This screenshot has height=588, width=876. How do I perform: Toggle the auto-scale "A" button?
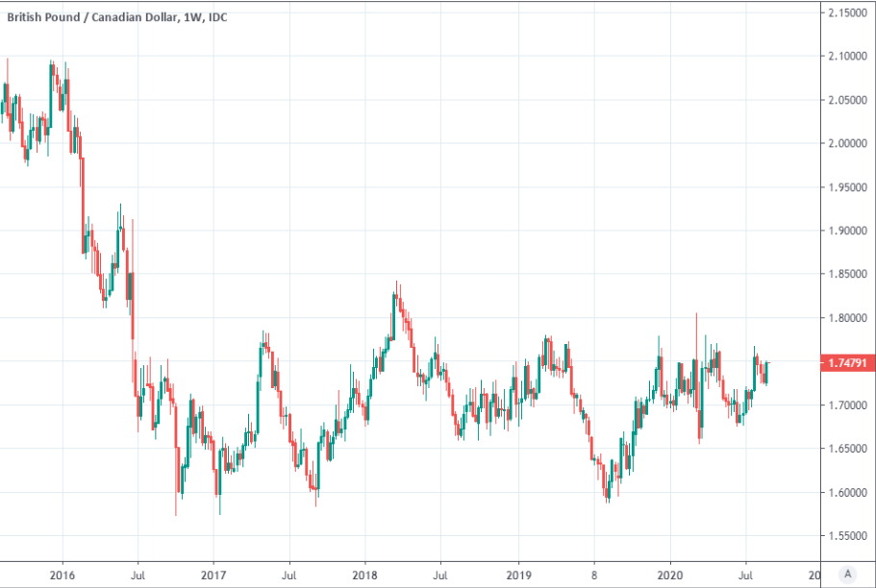click(x=847, y=574)
